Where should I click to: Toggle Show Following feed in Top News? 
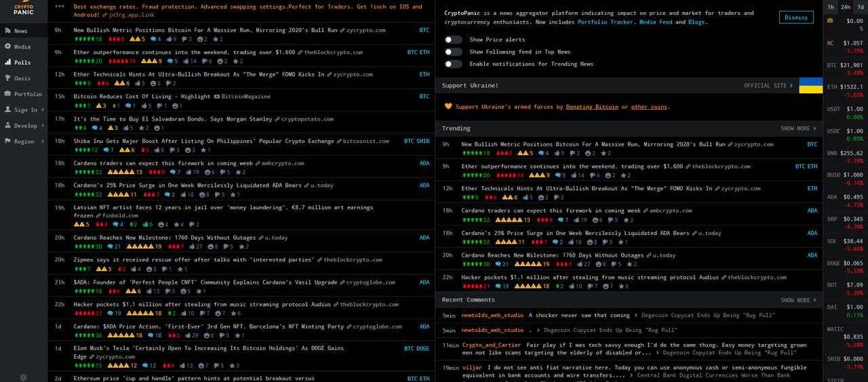click(x=453, y=52)
